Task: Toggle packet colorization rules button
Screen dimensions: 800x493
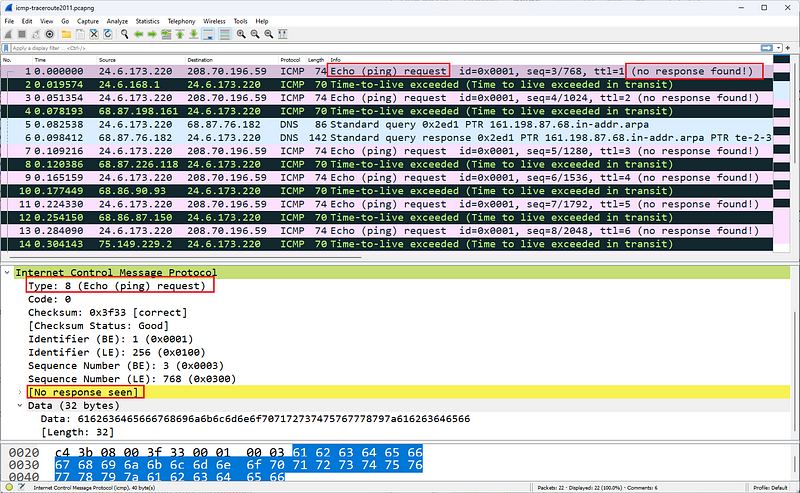Action: pos(224,34)
